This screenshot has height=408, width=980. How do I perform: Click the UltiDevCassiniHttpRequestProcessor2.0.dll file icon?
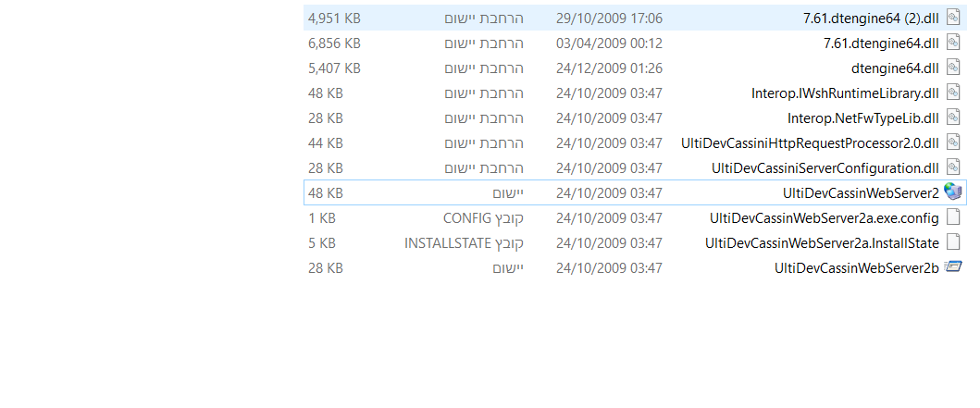click(953, 142)
